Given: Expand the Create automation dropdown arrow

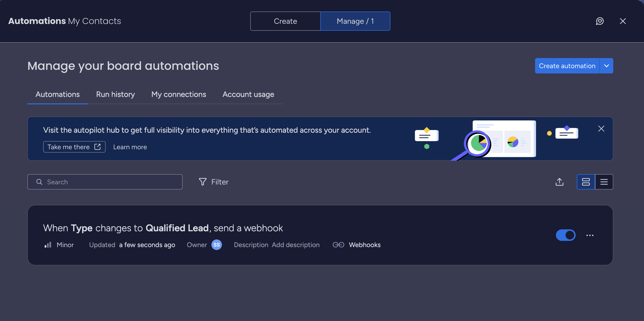Looking at the screenshot, I should (607, 66).
